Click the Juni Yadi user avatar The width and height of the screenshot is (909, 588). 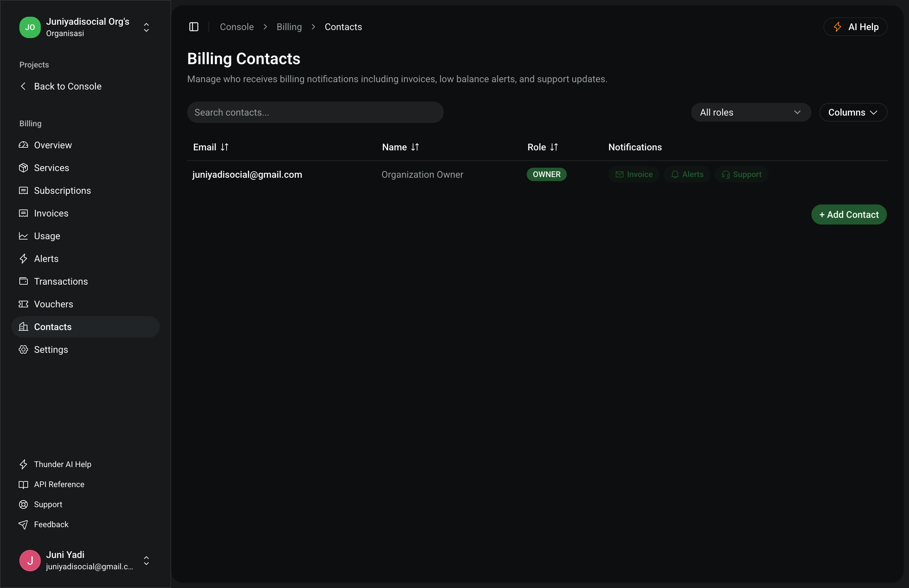(x=30, y=561)
